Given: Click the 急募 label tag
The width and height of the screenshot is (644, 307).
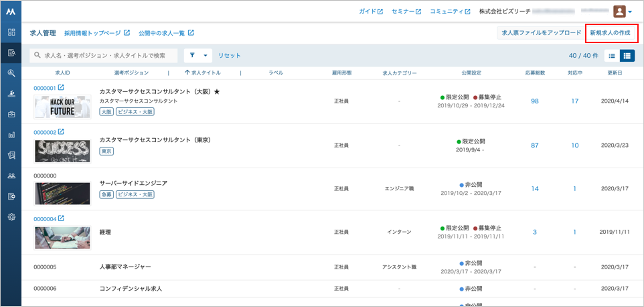Looking at the screenshot, I should [x=107, y=194].
